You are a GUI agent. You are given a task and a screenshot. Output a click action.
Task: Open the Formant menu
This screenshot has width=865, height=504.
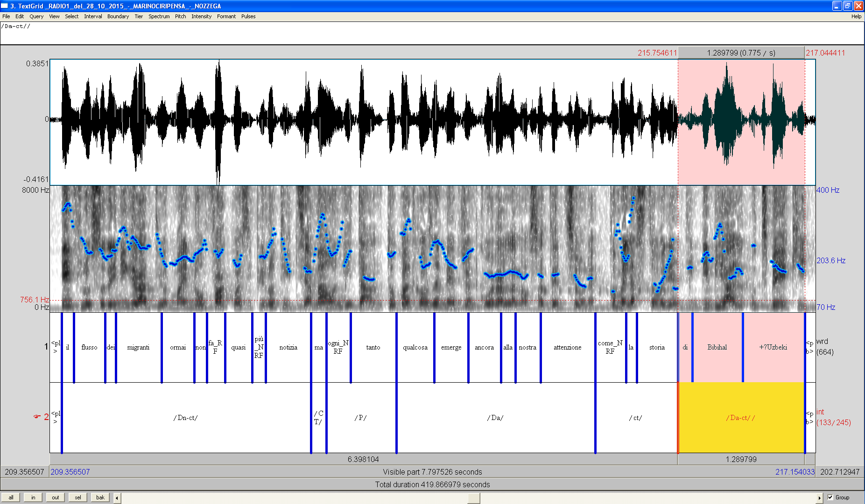pyautogui.click(x=226, y=16)
